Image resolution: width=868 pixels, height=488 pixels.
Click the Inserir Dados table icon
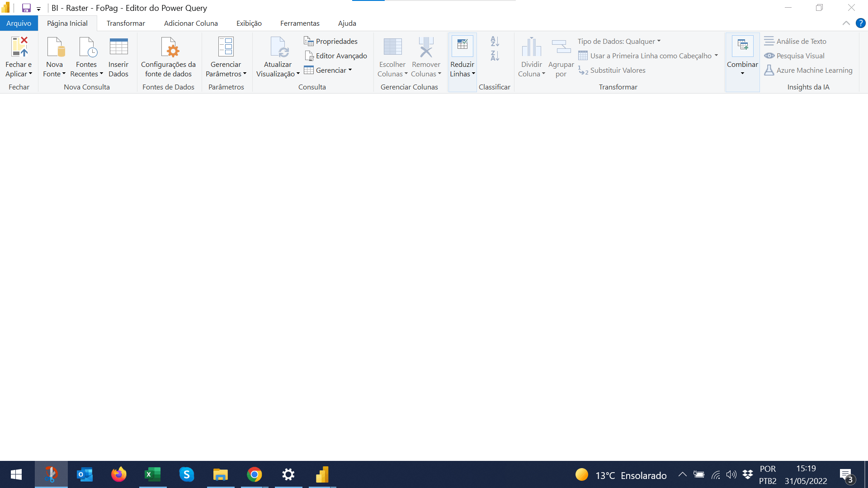(x=118, y=47)
